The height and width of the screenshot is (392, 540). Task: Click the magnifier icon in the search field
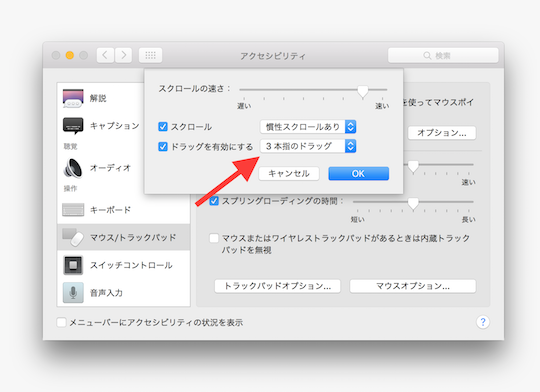point(427,55)
